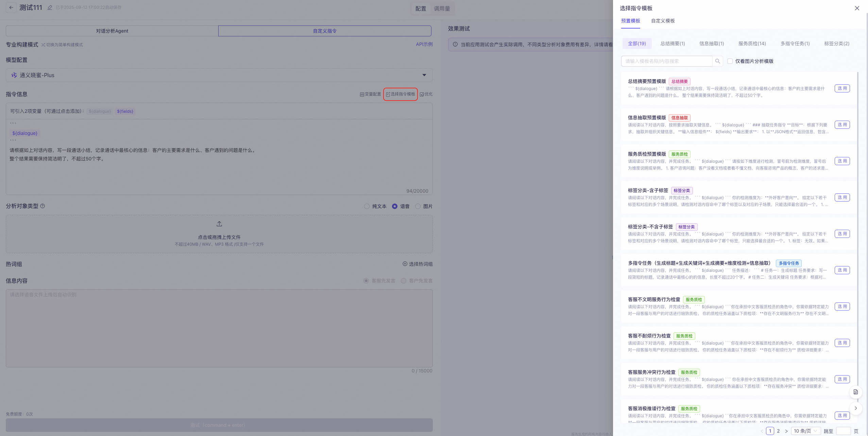Select 纯文本 radio option
The image size is (868, 436).
[367, 206]
